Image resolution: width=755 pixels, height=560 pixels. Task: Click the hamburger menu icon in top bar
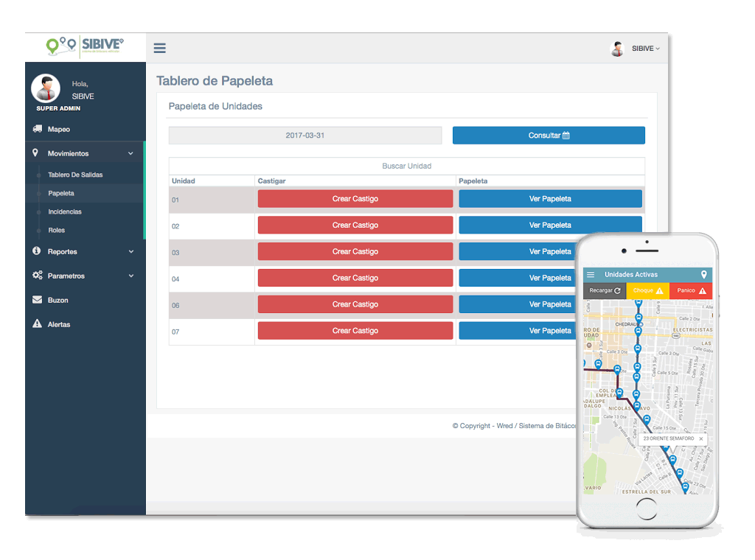159,49
